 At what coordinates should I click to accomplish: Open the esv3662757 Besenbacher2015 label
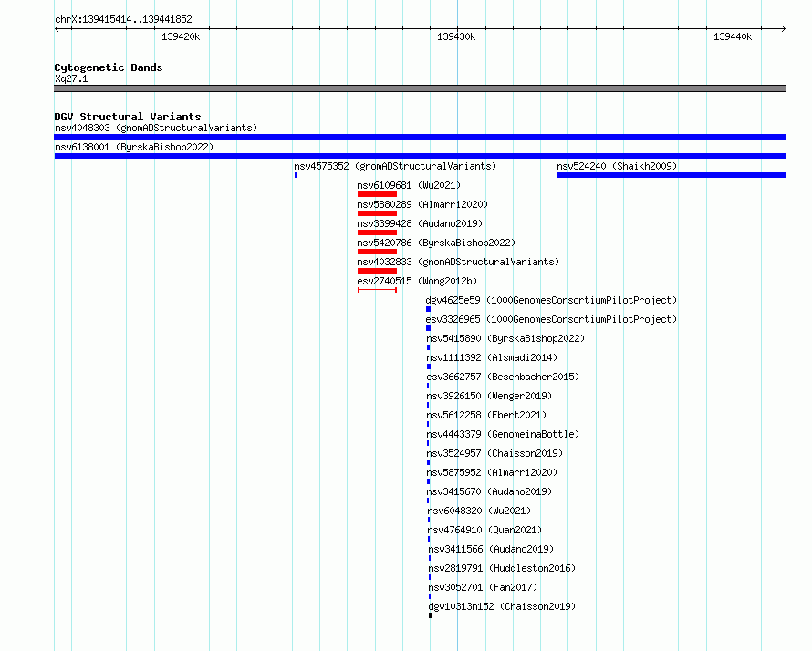503,377
